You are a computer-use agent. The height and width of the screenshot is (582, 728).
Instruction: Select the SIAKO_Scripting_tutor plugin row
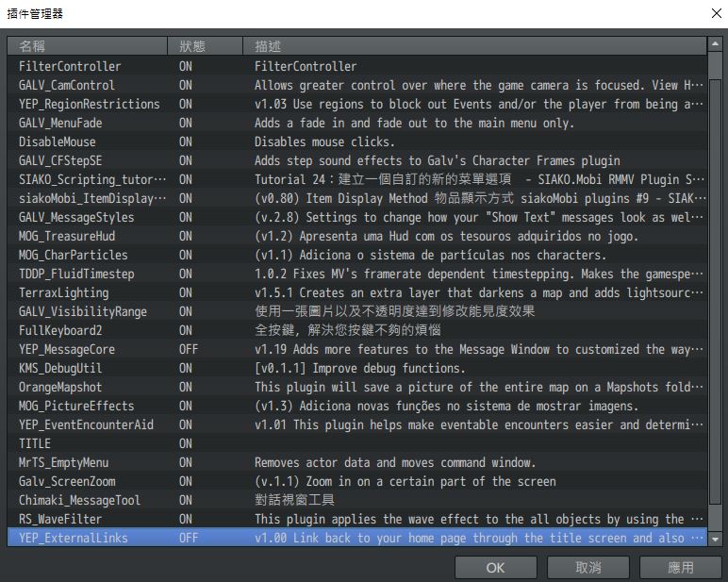click(x=357, y=179)
